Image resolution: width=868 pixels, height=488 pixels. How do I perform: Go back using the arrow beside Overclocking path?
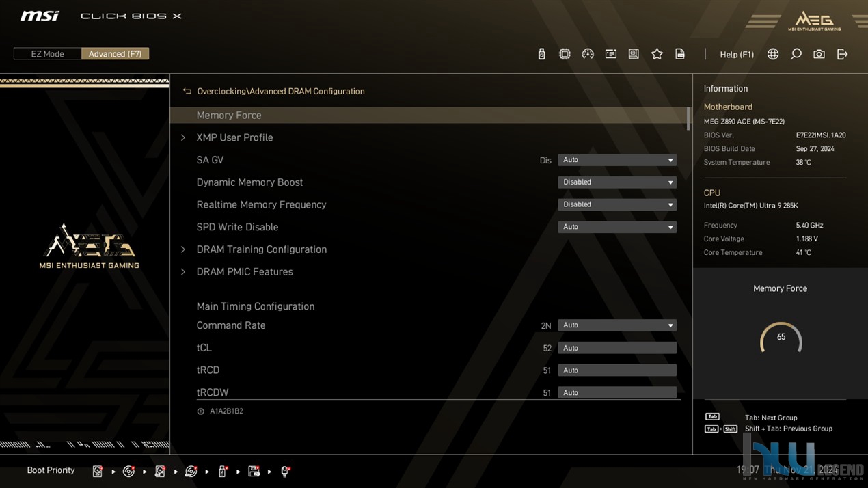(x=187, y=91)
